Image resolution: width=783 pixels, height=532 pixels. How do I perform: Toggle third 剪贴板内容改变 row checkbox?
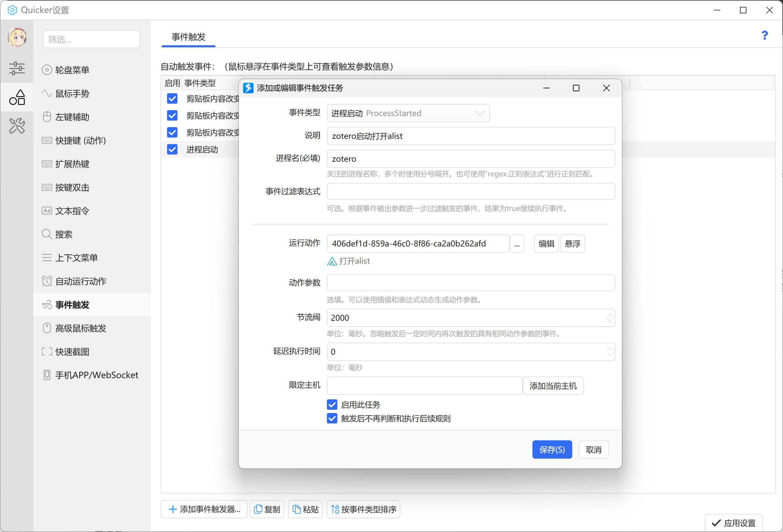pos(172,132)
